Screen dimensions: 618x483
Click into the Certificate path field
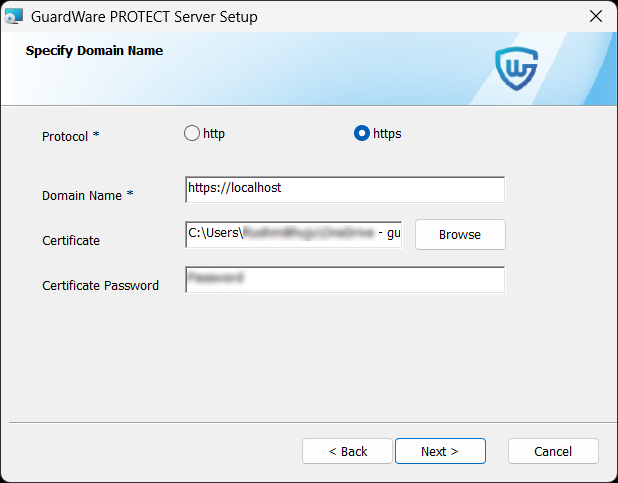pyautogui.click(x=294, y=234)
